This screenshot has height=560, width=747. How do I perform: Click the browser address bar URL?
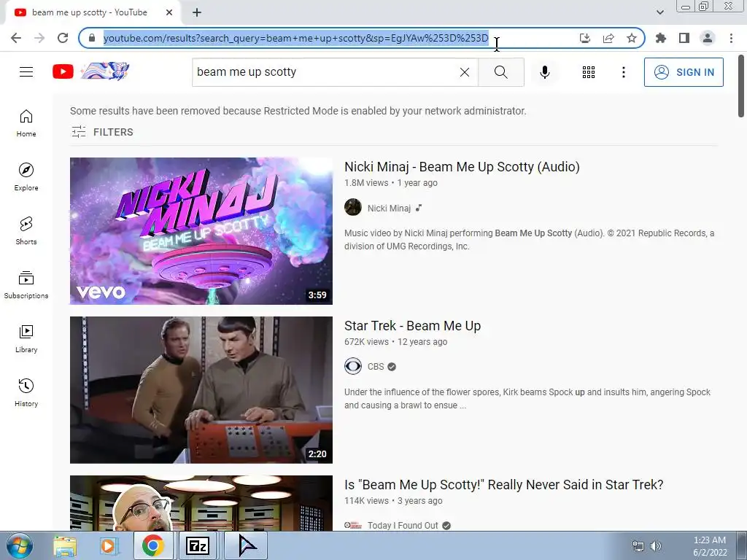pos(296,38)
